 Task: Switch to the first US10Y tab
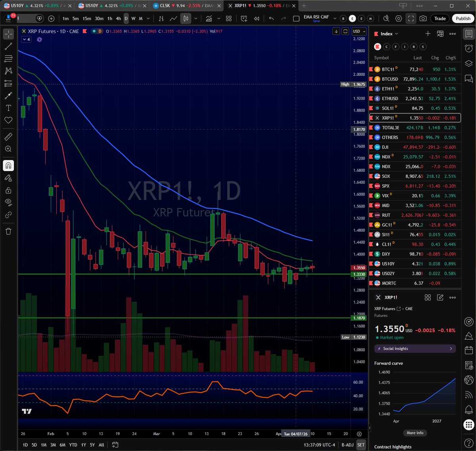37,6
